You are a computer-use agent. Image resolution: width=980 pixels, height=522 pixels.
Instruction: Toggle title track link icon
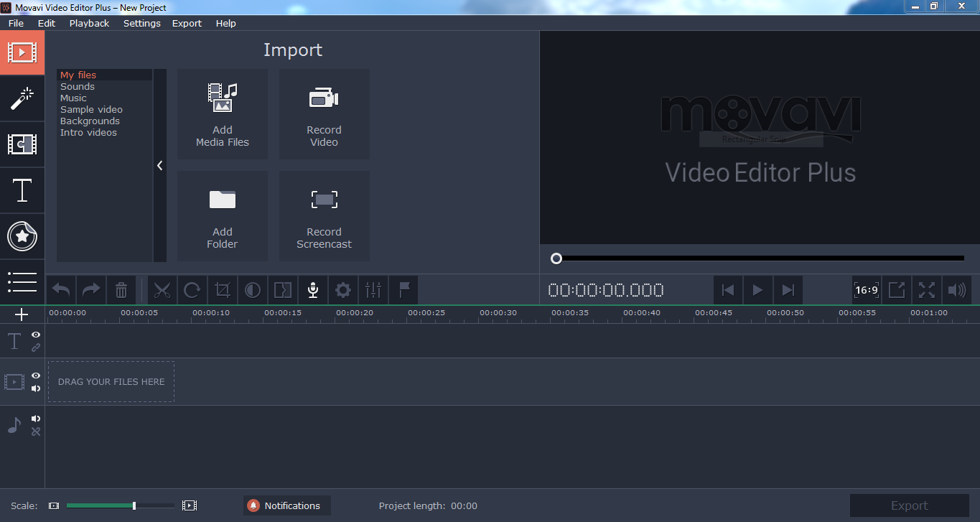36,348
